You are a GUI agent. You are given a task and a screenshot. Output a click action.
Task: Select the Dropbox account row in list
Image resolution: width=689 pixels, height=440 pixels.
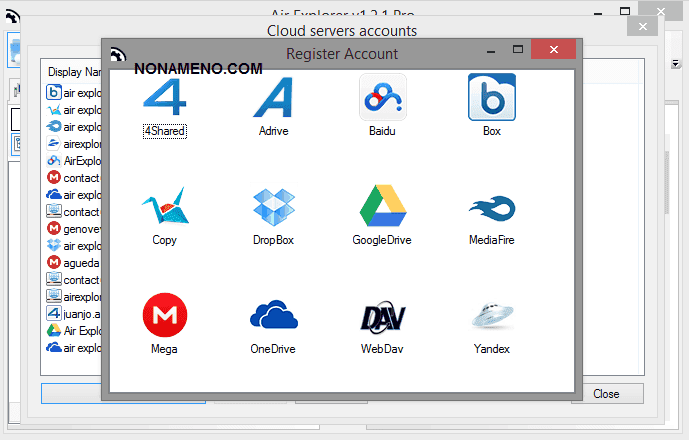coord(73,246)
